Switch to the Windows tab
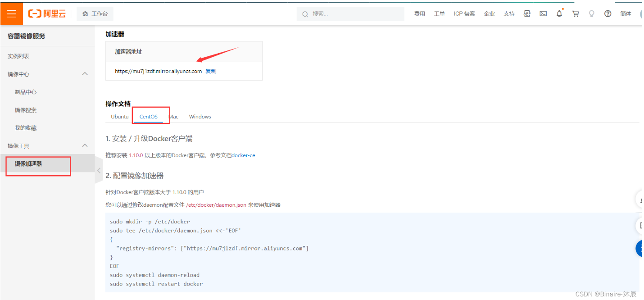Image resolution: width=644 pixels, height=300 pixels. (200, 116)
